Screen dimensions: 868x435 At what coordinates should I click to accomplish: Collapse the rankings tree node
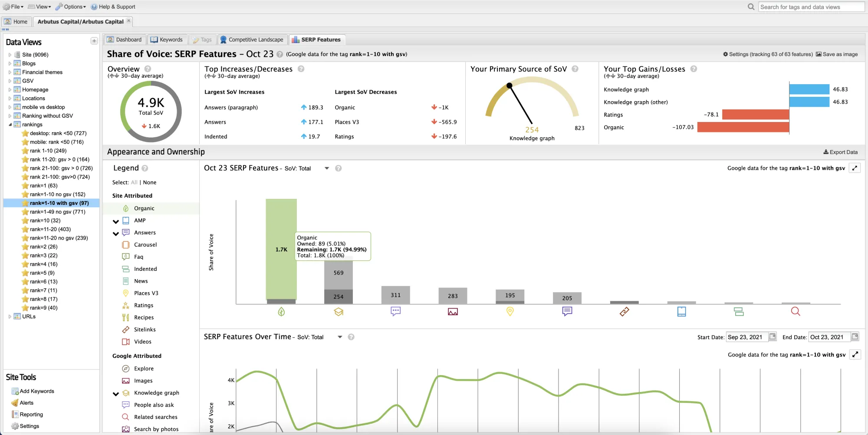(10, 125)
